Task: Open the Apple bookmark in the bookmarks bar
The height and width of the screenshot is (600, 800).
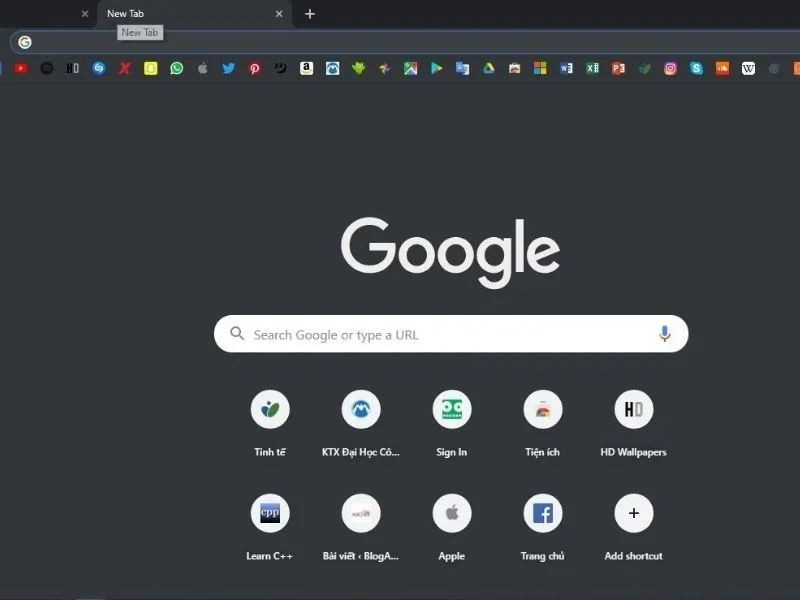Action: point(203,68)
